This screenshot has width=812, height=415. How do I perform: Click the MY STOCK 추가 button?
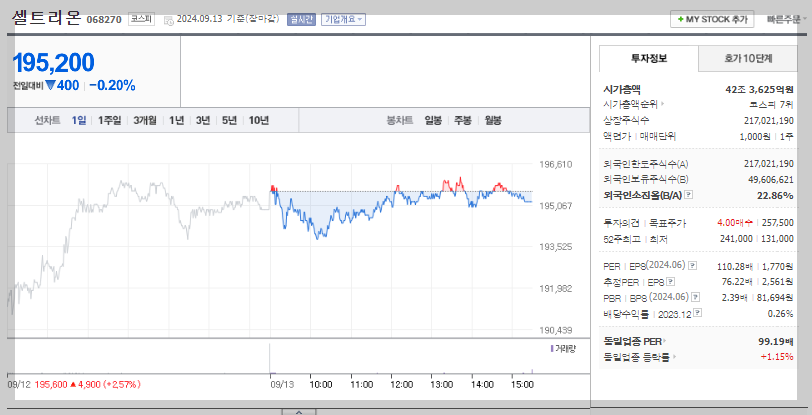[x=713, y=19]
